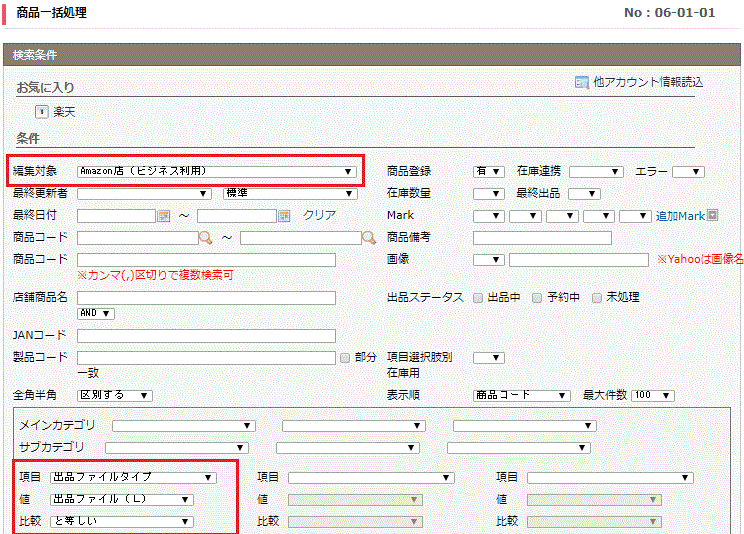744x534 pixels.
Task: Click the 最終日付 start date field
Action: pyautogui.click(x=117, y=216)
